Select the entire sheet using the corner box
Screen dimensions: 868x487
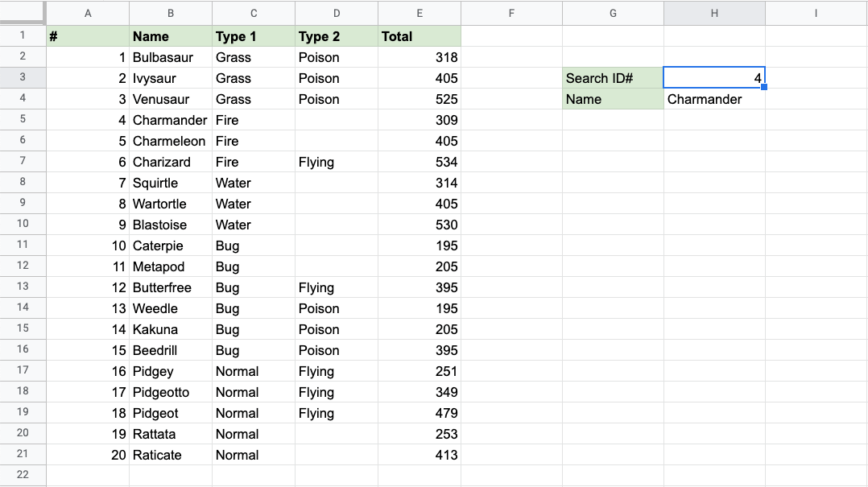click(23, 12)
